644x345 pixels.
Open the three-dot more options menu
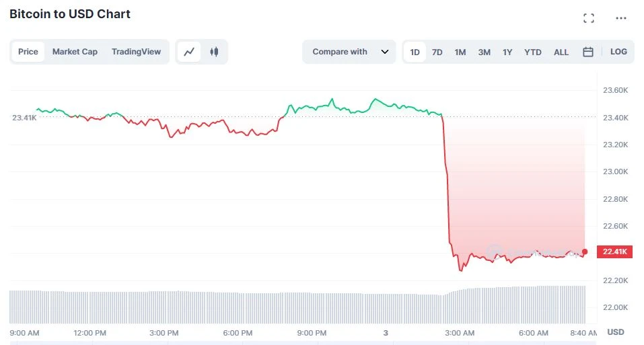pos(621,18)
